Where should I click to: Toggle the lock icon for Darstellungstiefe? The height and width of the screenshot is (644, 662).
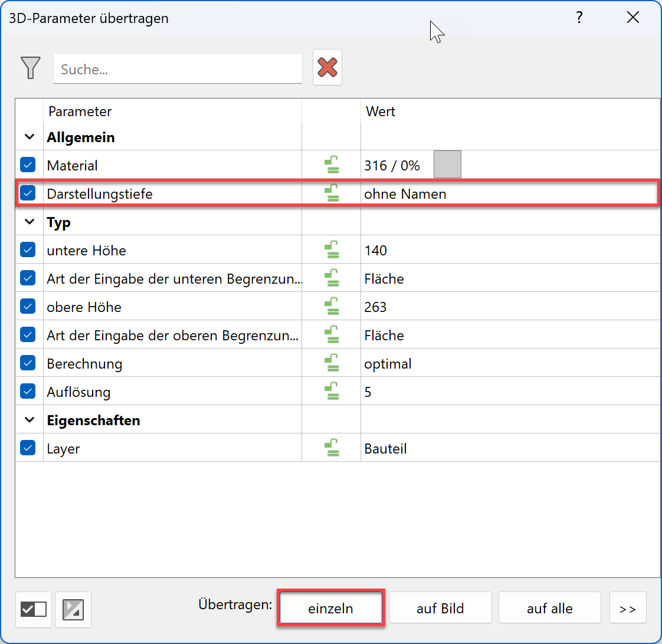pyautogui.click(x=332, y=193)
